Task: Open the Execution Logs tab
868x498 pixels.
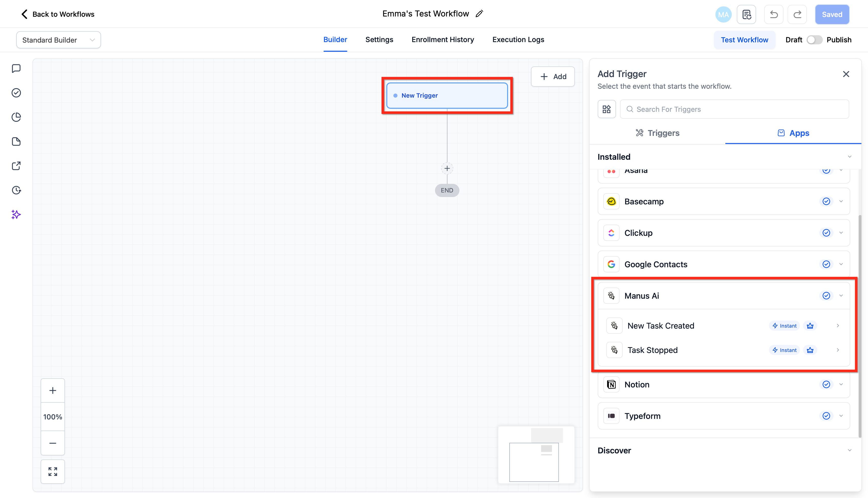Action: tap(518, 40)
